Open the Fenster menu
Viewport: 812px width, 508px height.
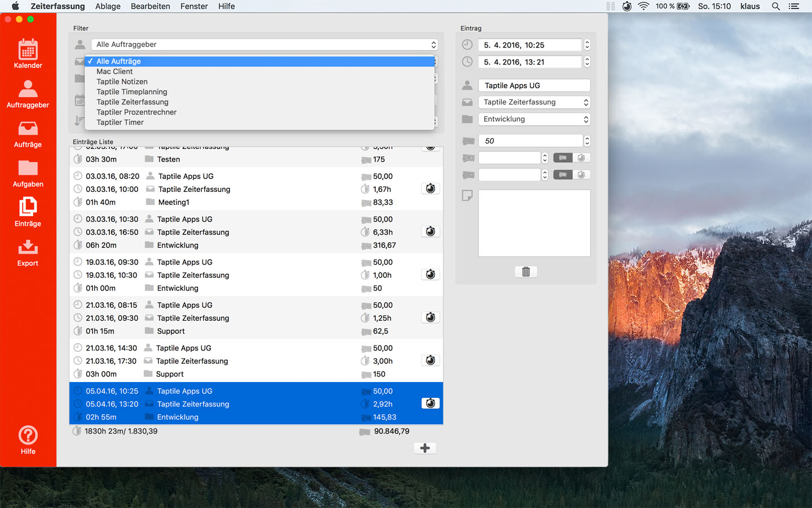pos(194,6)
